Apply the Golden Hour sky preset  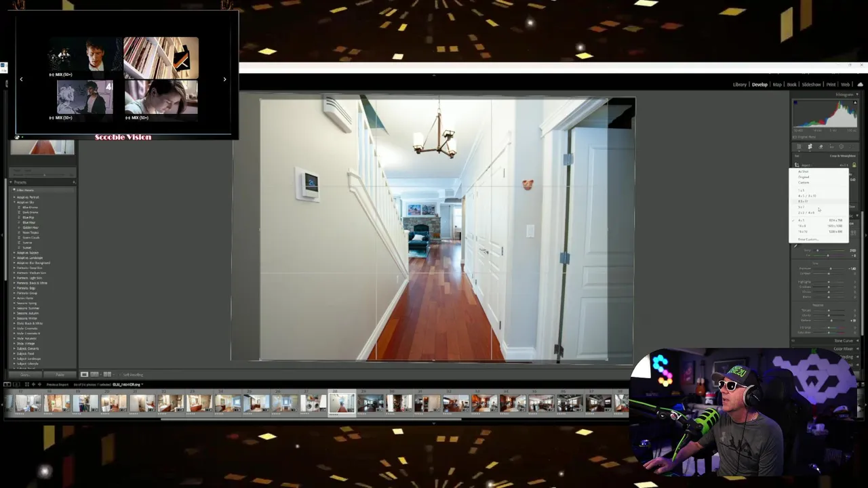30,227
